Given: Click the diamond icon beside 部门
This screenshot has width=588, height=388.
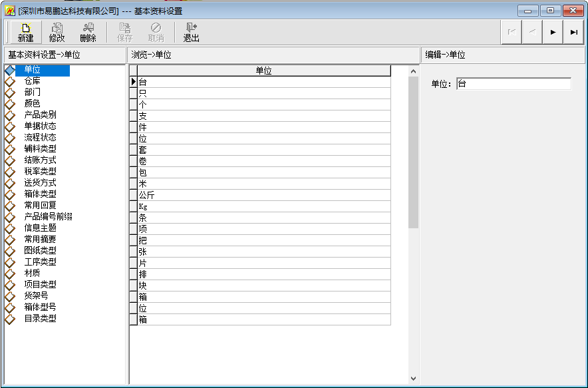Looking at the screenshot, I should point(10,93).
